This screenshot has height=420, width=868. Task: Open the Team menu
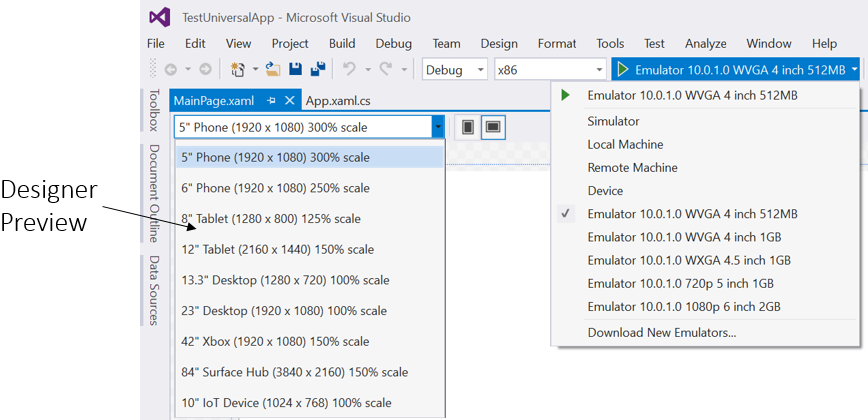[447, 44]
